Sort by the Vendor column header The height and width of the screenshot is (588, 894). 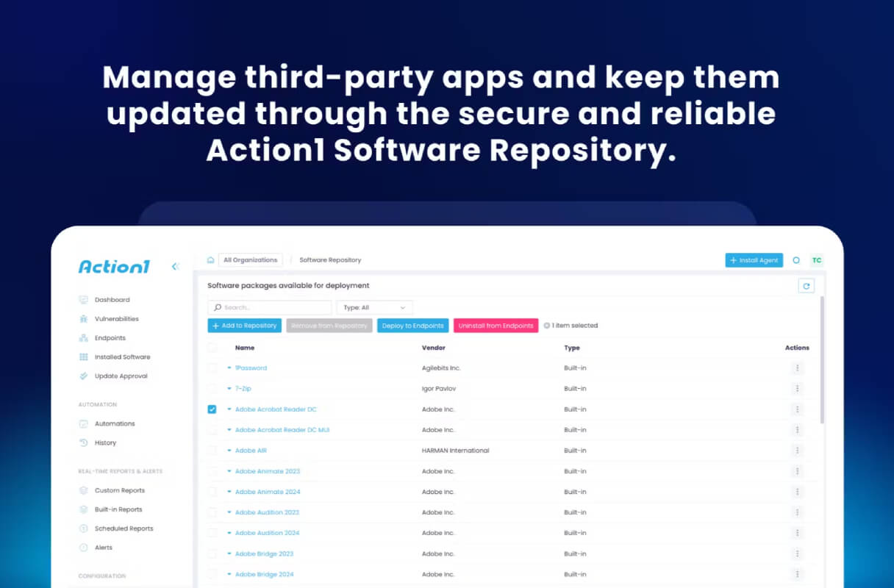[433, 348]
